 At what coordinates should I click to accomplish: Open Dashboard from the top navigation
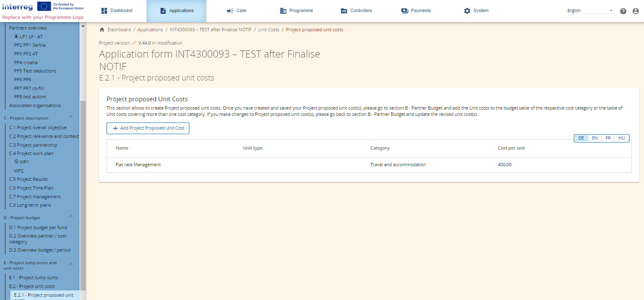117,11
